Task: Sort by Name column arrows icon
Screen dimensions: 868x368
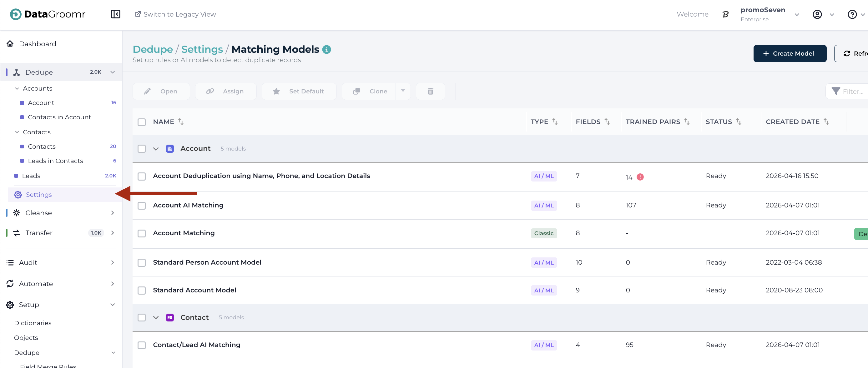Action: pyautogui.click(x=181, y=122)
